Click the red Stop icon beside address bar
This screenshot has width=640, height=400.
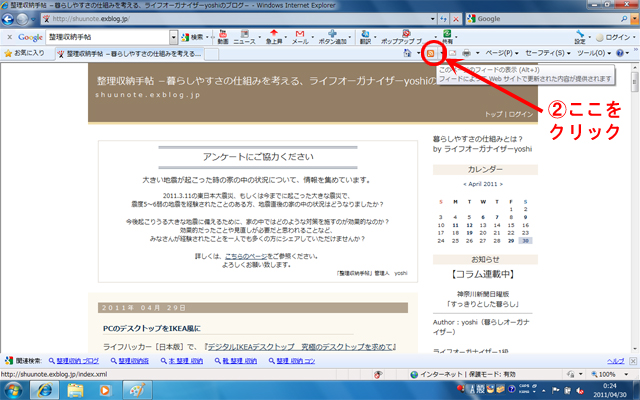[x=456, y=19]
